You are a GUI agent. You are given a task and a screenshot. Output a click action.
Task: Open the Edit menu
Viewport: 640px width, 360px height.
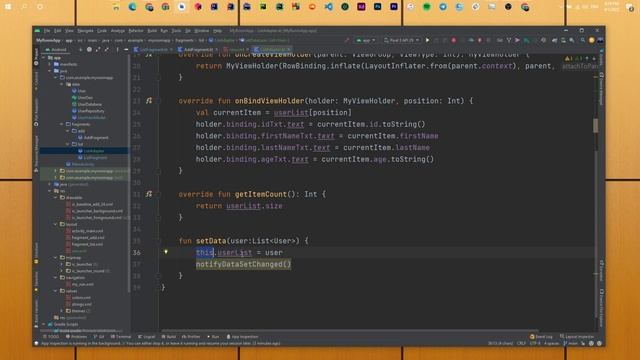(x=58, y=31)
